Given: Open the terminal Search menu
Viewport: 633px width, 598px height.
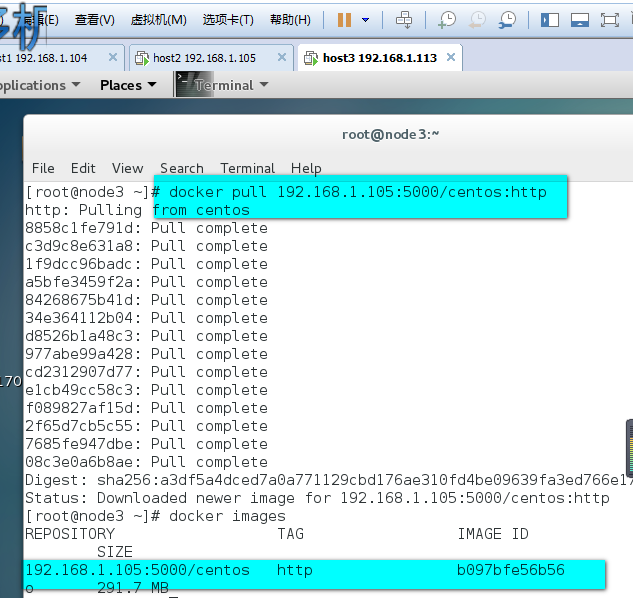Looking at the screenshot, I should pyautogui.click(x=182, y=168).
